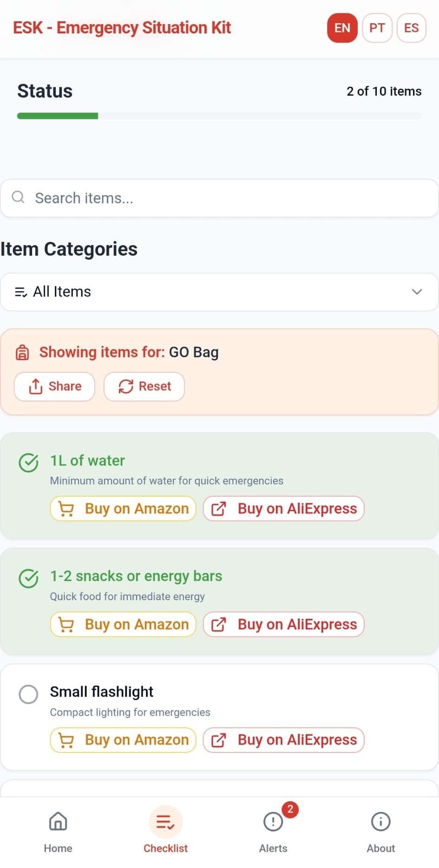This screenshot has width=439, height=868.
Task: Buy Small flashlight on Amazon
Action: [123, 740]
